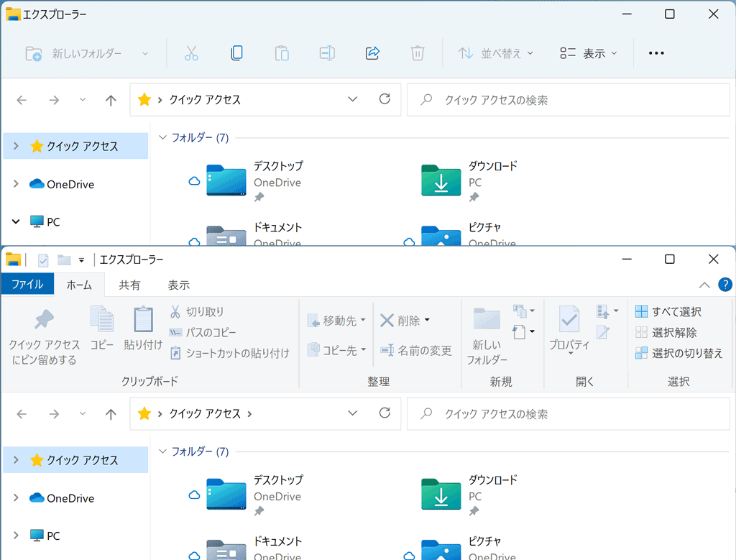
Task: Open the ファイル menu tab
Action: point(27,284)
